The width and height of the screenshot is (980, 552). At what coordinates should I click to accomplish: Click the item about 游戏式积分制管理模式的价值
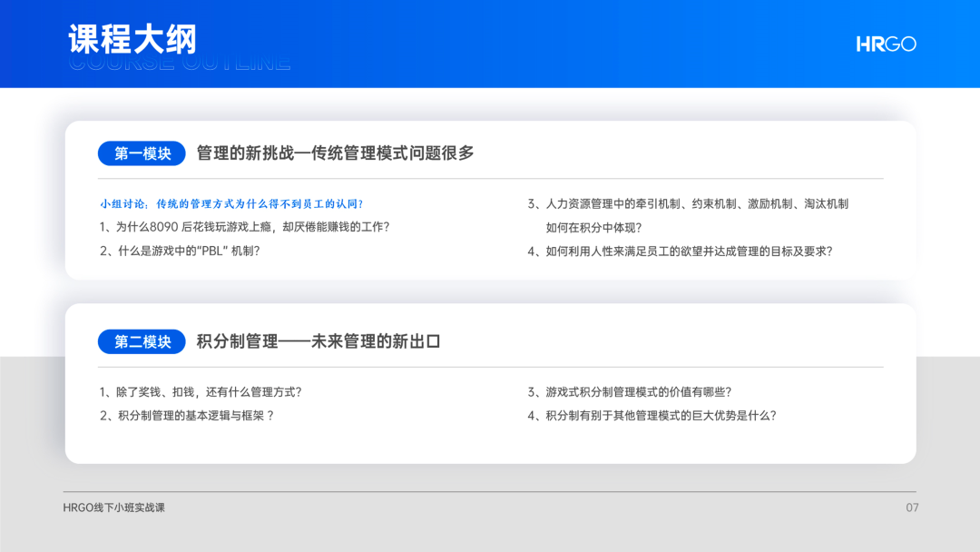[629, 392]
